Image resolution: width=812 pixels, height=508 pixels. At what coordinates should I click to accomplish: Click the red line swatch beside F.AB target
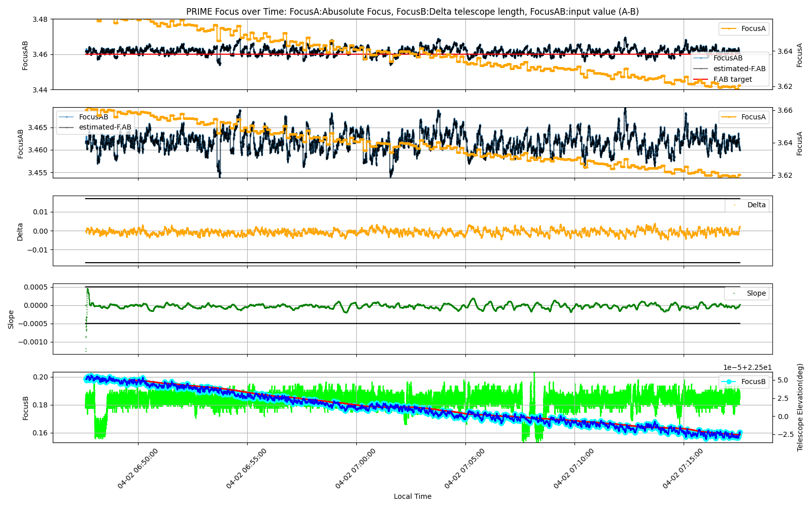point(700,79)
